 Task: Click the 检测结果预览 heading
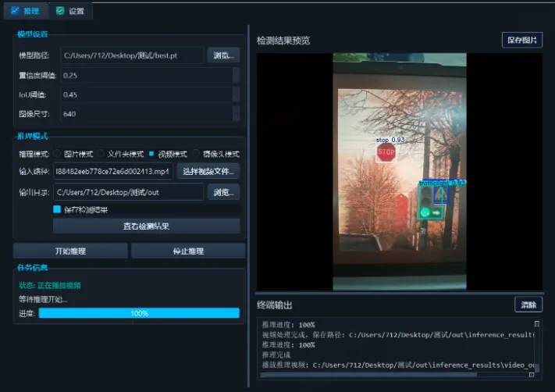click(x=283, y=41)
